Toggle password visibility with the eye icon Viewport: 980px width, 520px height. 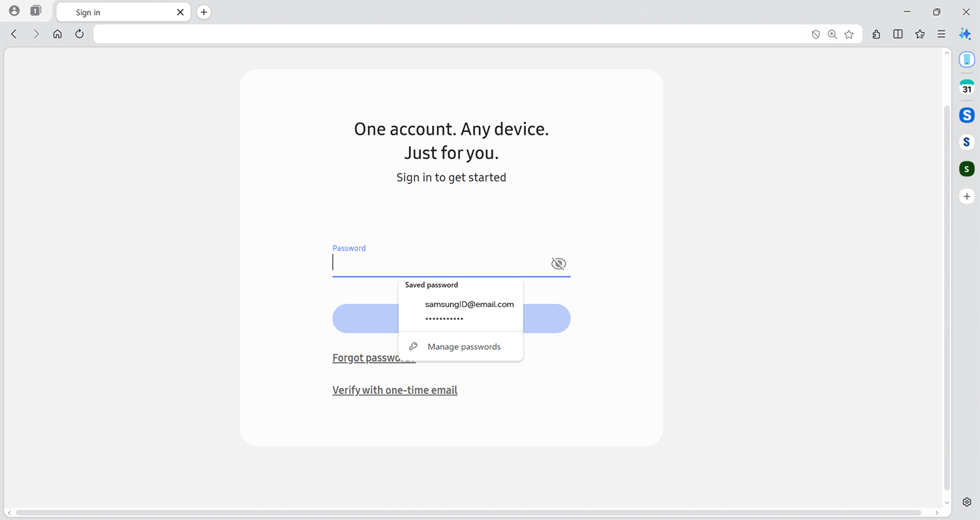pos(558,263)
